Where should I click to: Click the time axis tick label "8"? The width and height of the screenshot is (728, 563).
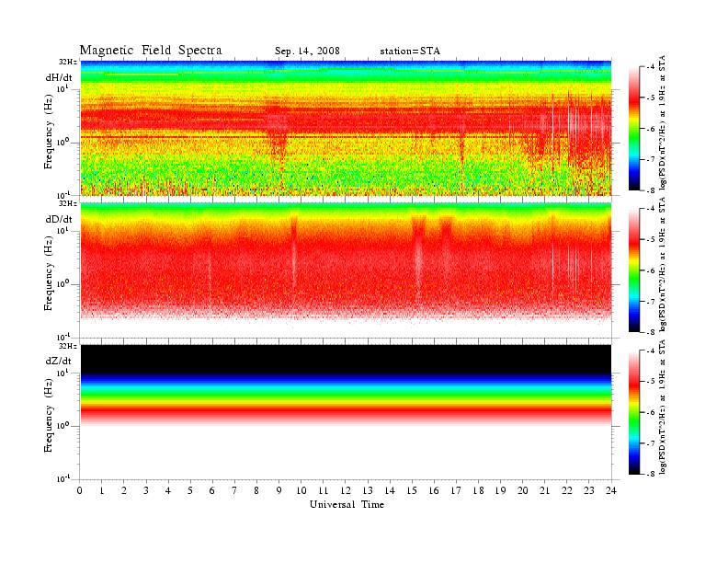[x=256, y=490]
